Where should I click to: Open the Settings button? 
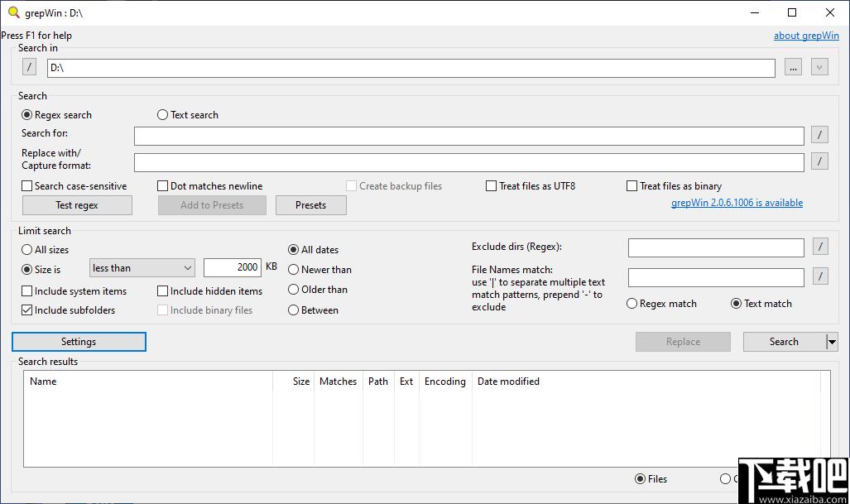tap(79, 342)
